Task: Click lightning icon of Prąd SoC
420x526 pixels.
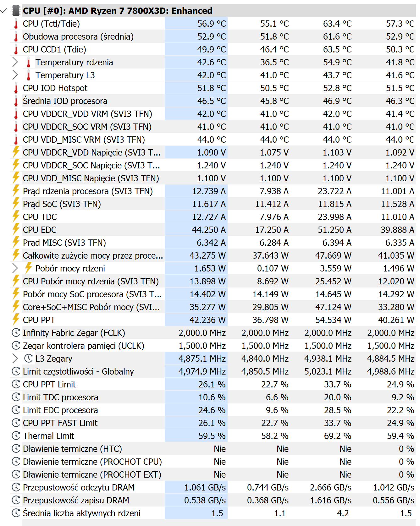Action: [16, 203]
